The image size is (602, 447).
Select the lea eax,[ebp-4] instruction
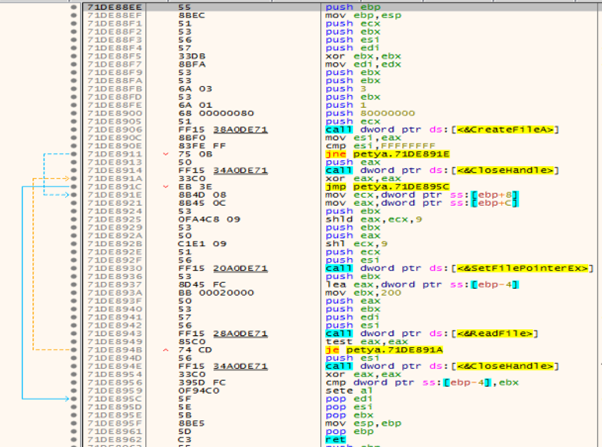[x=422, y=285]
